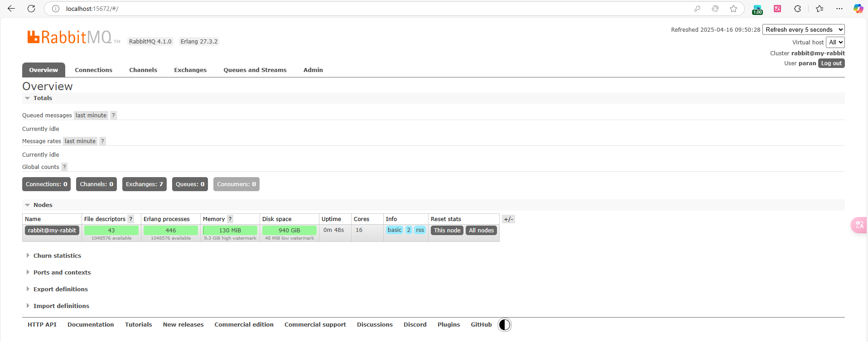Viewport: 868px width, 342px height.
Task: Open File descriptors help question mark
Action: tap(131, 219)
